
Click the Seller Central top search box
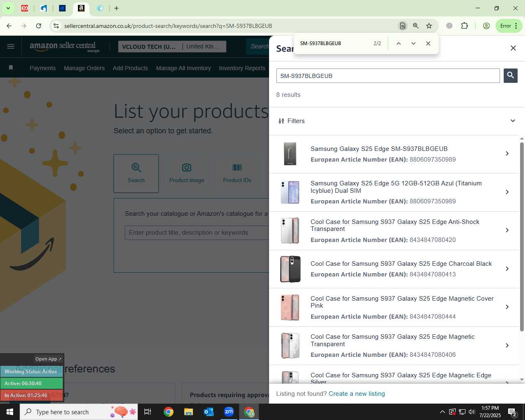(x=258, y=46)
